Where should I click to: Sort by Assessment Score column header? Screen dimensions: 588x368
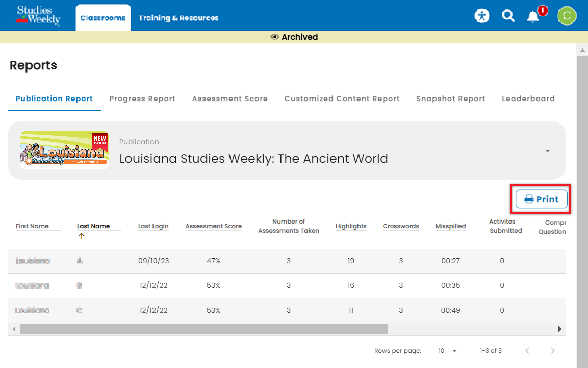pyautogui.click(x=213, y=226)
